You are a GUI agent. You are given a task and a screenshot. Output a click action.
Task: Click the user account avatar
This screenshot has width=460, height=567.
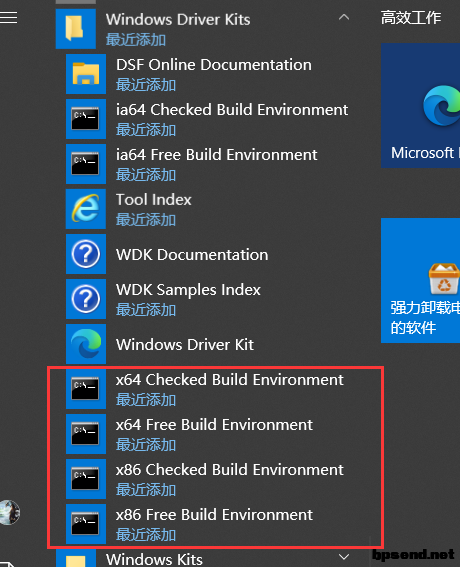(x=10, y=512)
